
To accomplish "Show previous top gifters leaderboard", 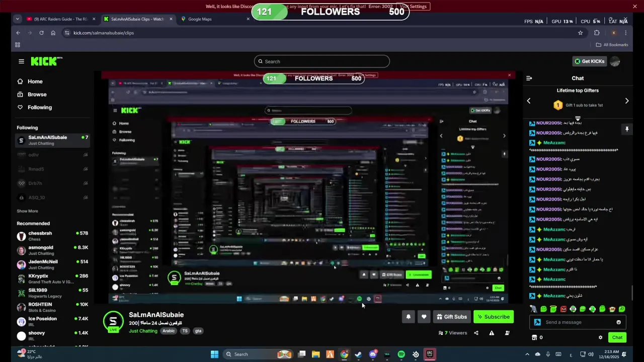I will [528, 101].
